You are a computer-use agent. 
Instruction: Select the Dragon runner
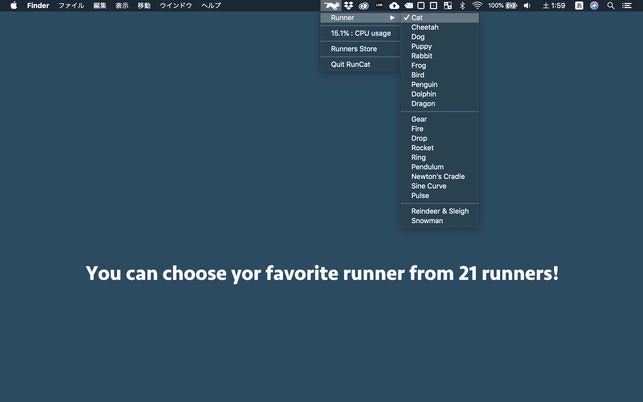pos(440,104)
